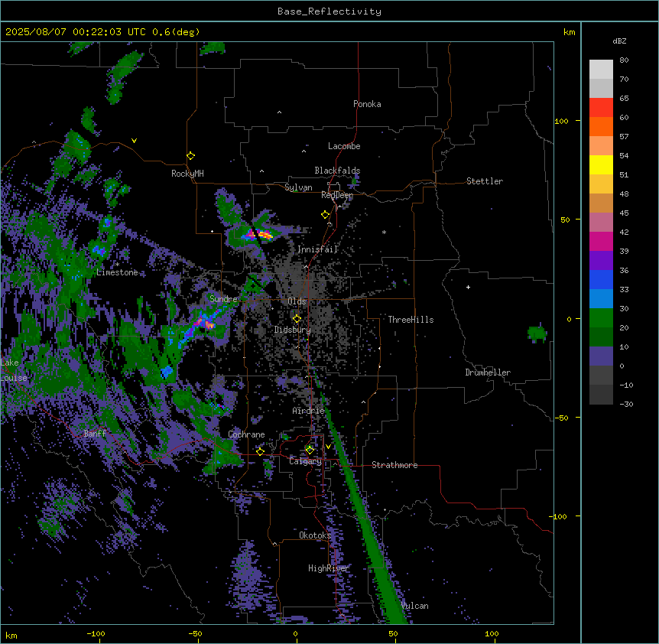Click the dBZ legend heading
659x644 pixels.
coord(619,41)
